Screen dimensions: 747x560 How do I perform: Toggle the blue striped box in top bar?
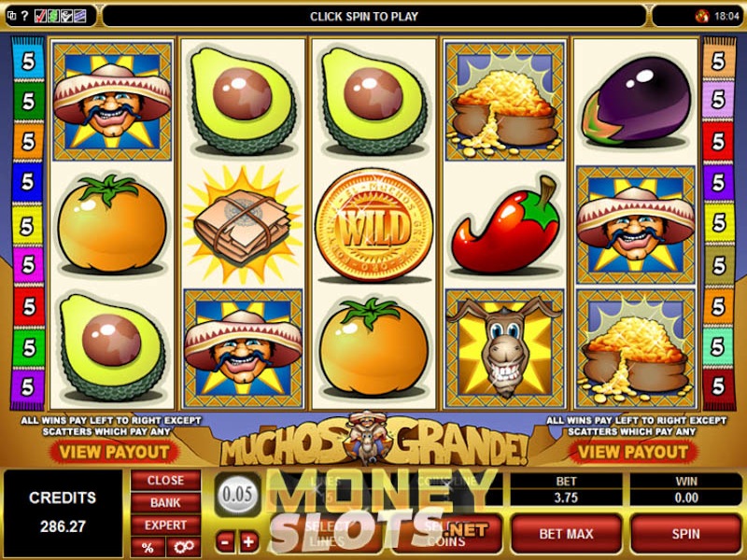pyautogui.click(x=79, y=16)
